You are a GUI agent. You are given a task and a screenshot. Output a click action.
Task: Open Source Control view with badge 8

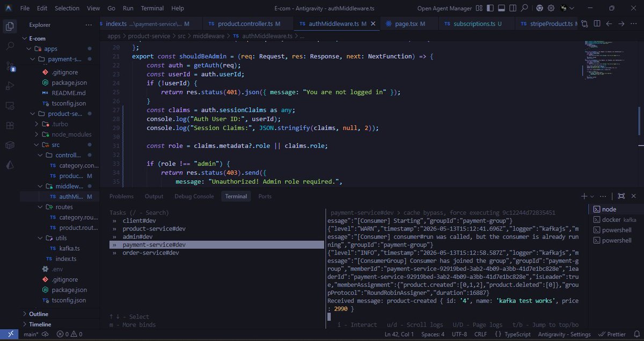10,66
